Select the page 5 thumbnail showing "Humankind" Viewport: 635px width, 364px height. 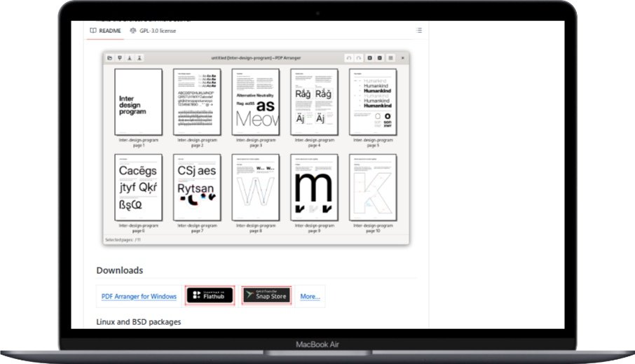373,102
